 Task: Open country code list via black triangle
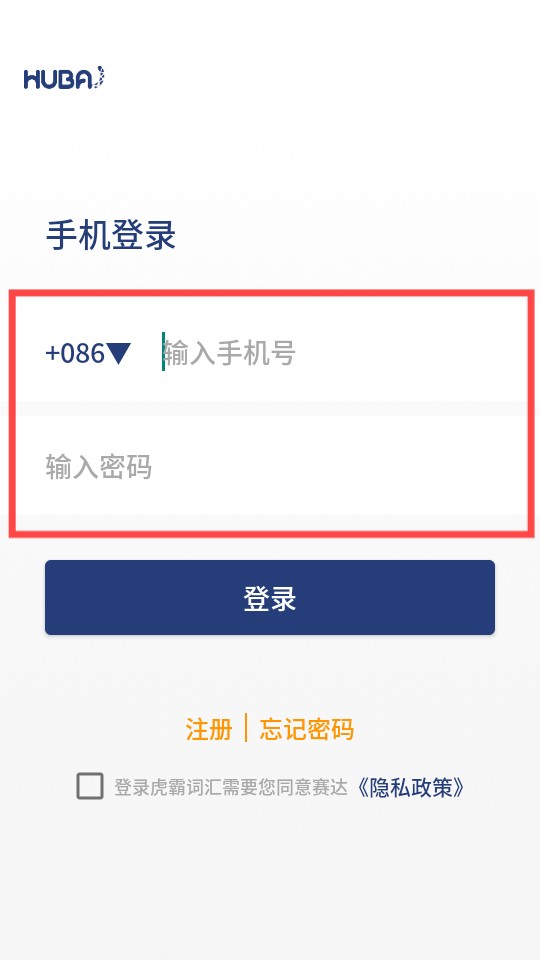pos(118,353)
